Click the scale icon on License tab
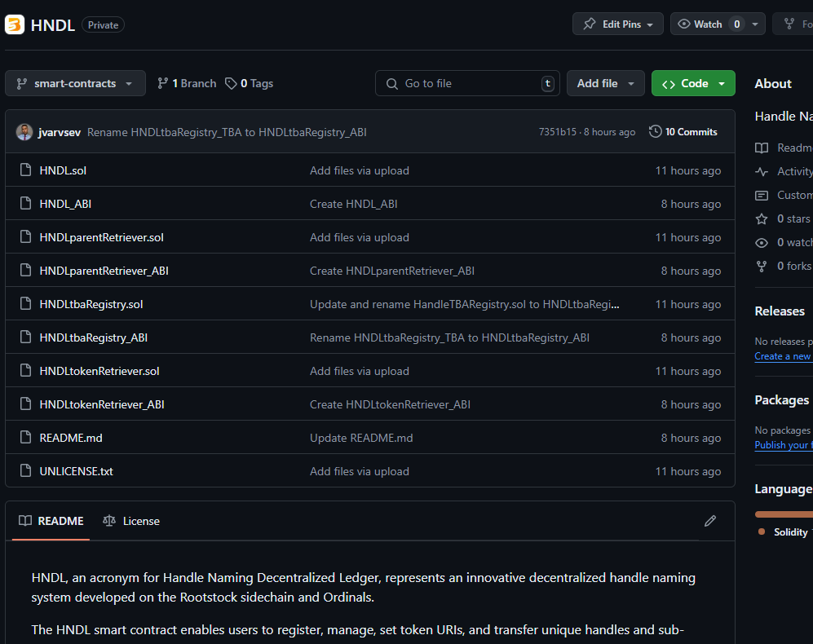This screenshot has height=644, width=813. click(x=109, y=521)
